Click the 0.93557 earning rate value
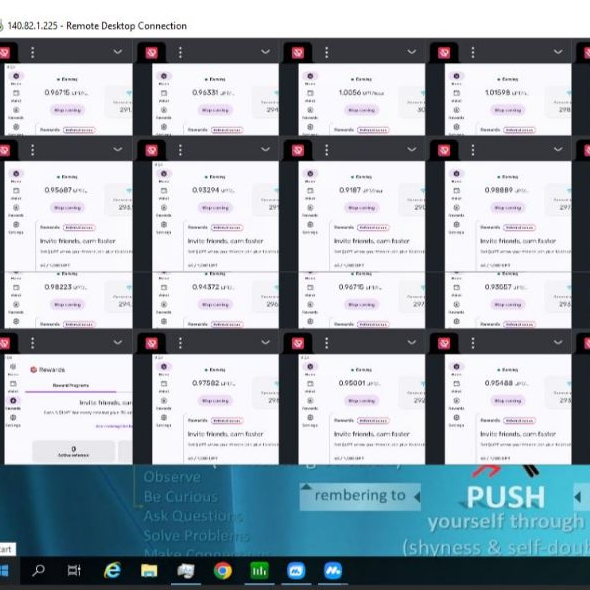This screenshot has width=590, height=590. (506, 287)
